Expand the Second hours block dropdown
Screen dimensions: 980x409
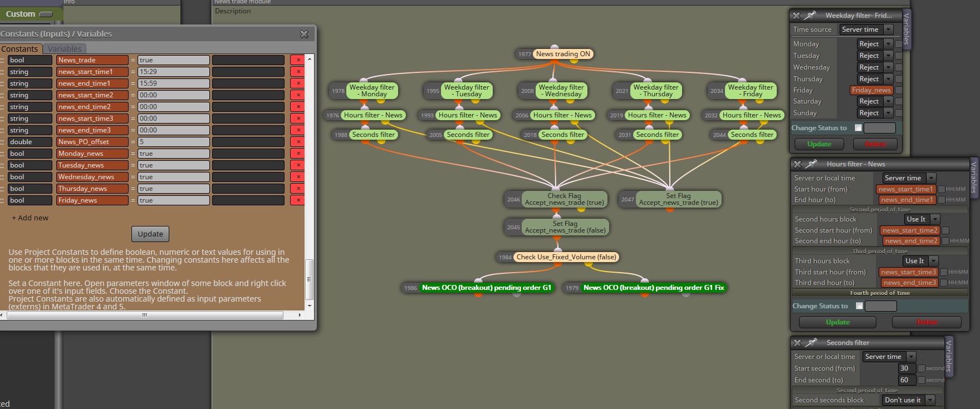click(922, 219)
